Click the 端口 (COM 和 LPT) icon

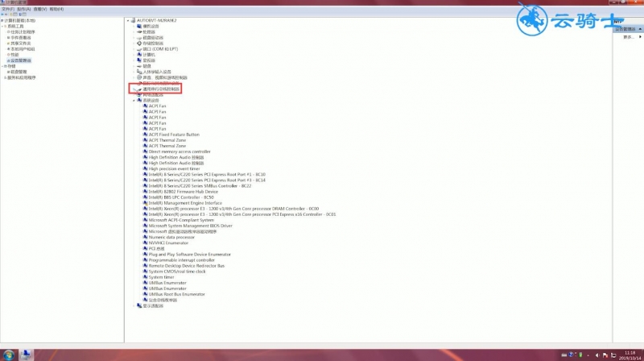[x=139, y=49]
